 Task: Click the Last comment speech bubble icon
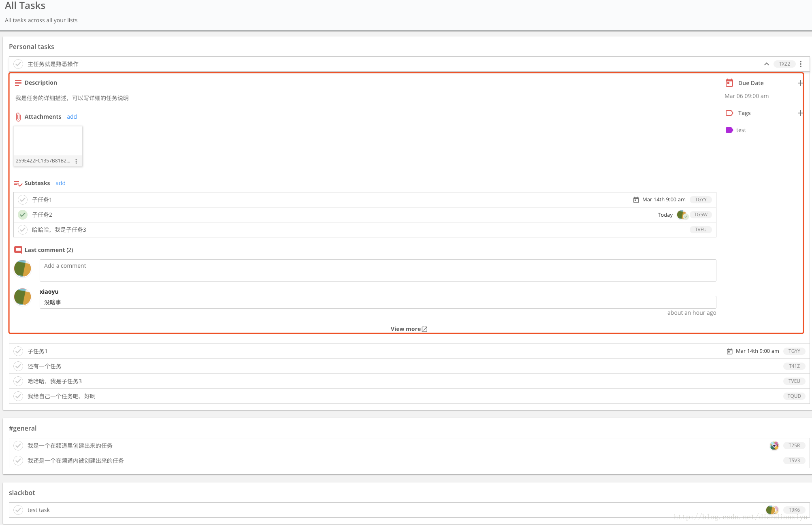(18, 250)
